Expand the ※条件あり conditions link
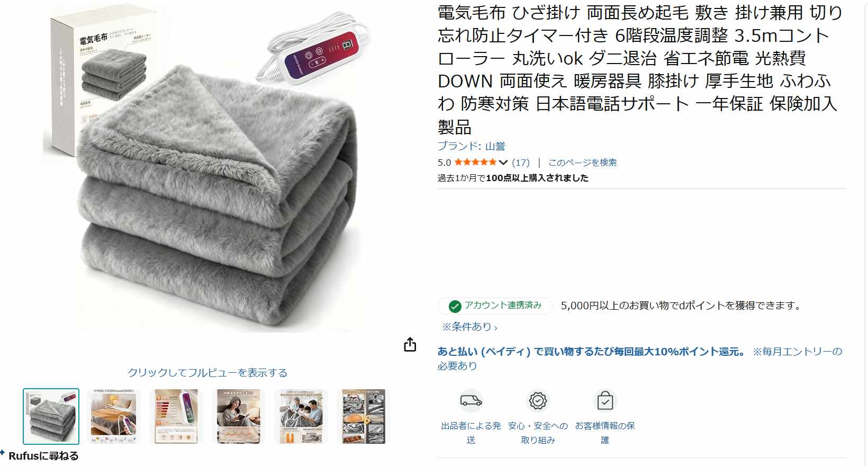 click(x=469, y=327)
